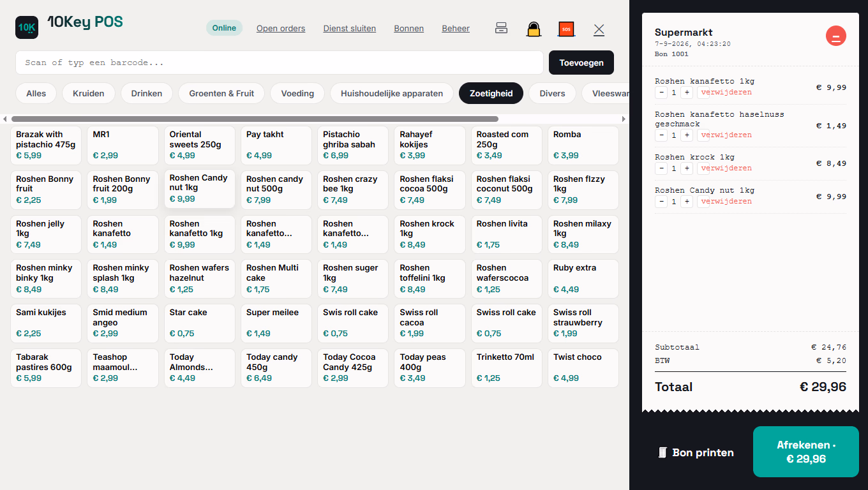
Task: Select the Drinken category tab
Action: pyautogui.click(x=147, y=93)
